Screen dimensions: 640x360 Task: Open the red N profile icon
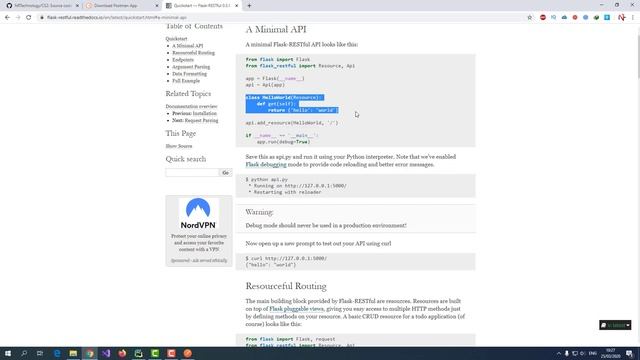pos(622,18)
